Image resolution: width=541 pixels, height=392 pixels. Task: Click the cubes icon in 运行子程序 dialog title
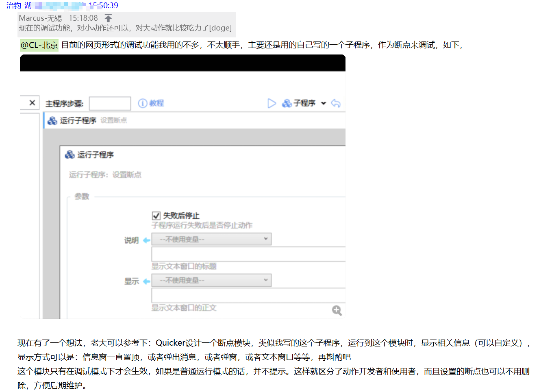point(70,155)
